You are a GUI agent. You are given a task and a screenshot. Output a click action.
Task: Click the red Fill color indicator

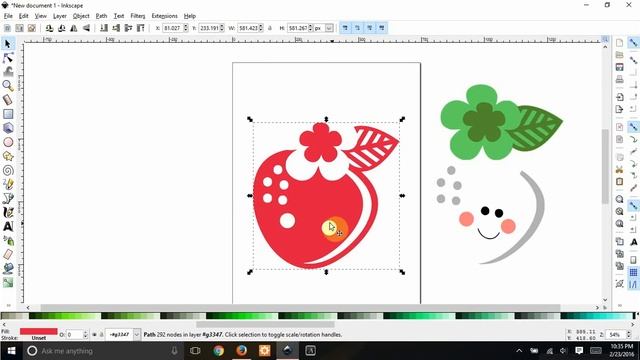point(38,331)
